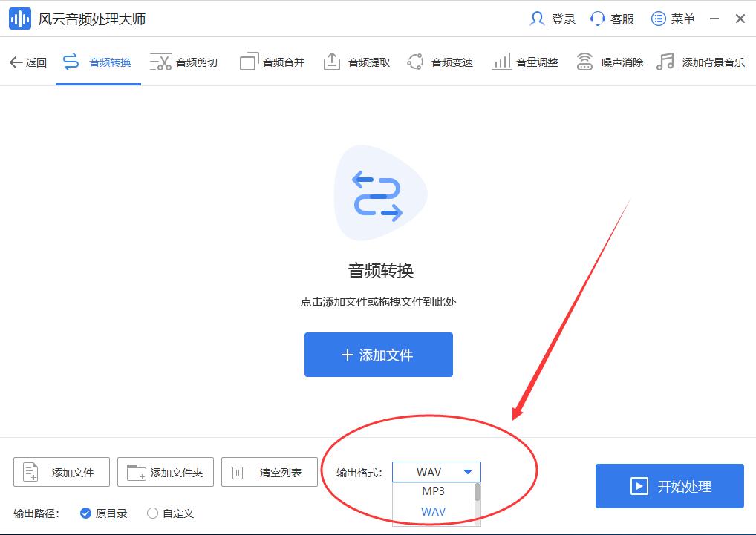The height and width of the screenshot is (535, 756).
Task: Choose MP3 from the format list
Action: (434, 491)
